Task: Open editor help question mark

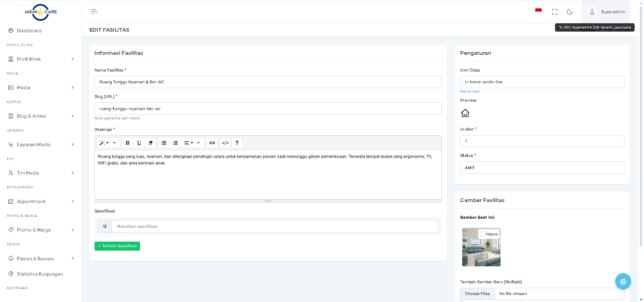Action: click(237, 143)
